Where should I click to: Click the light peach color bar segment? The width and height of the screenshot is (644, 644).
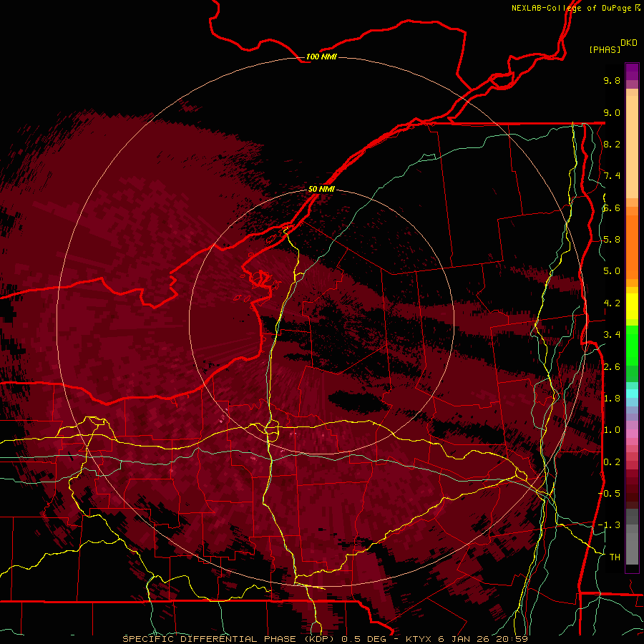tap(632, 148)
